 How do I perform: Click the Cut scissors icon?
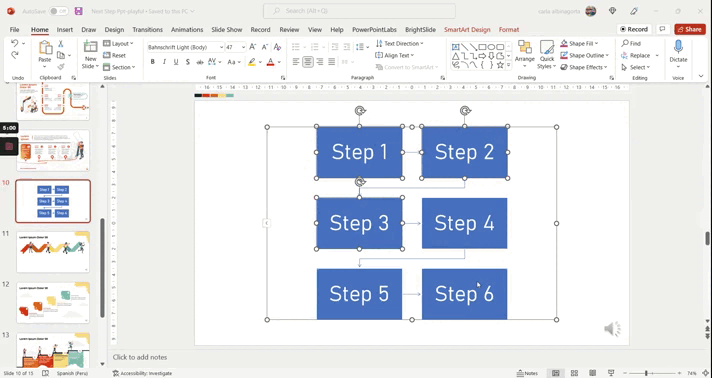click(60, 44)
